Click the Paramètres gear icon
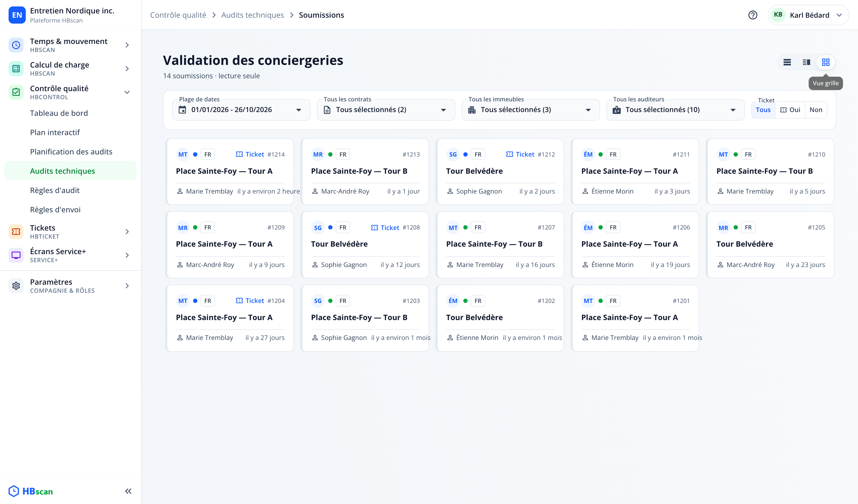858x504 pixels. click(16, 286)
